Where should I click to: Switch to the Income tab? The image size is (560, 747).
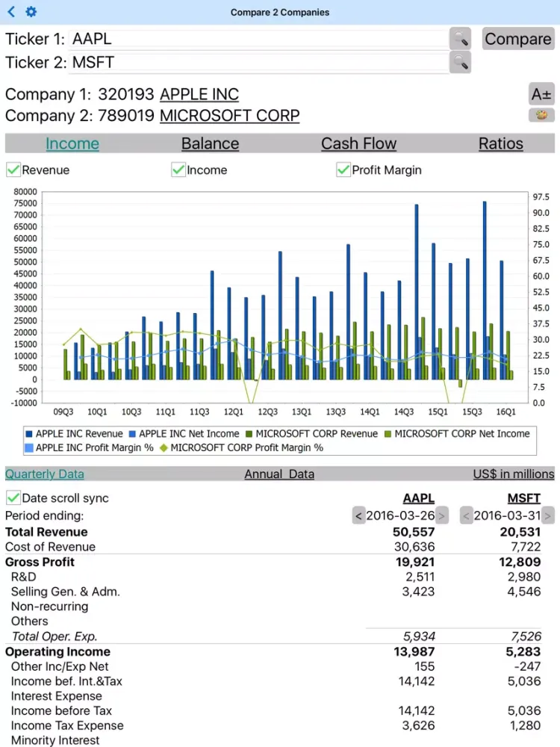pos(72,143)
